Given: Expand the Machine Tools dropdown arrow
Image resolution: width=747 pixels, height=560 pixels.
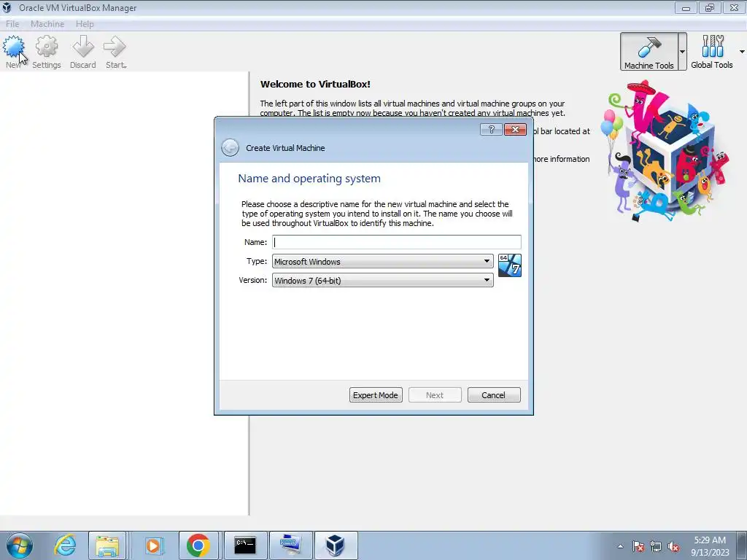Looking at the screenshot, I should tap(682, 52).
